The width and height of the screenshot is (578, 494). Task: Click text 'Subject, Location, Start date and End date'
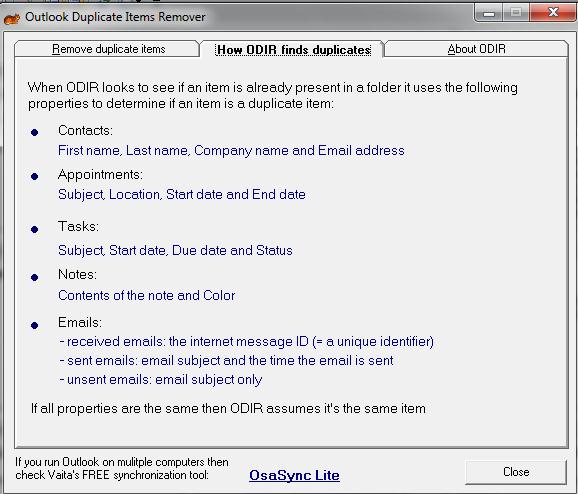182,195
